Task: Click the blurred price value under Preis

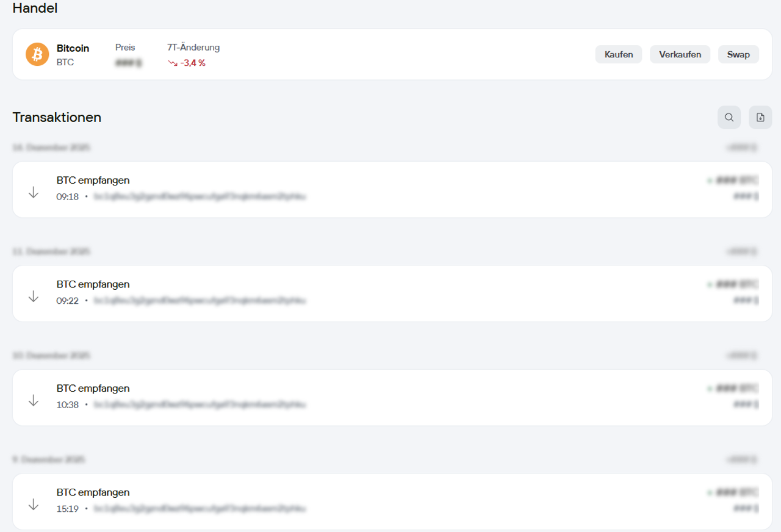Action: (x=128, y=63)
